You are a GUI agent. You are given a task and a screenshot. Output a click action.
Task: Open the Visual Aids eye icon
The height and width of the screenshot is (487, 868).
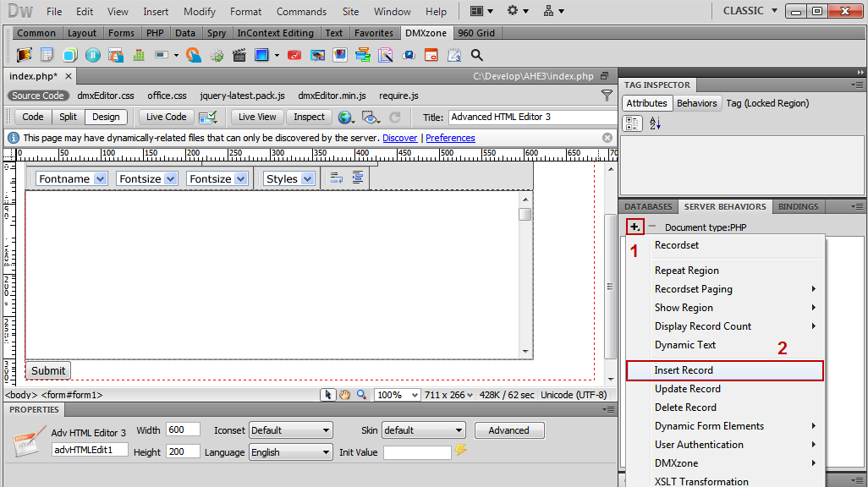pos(370,117)
